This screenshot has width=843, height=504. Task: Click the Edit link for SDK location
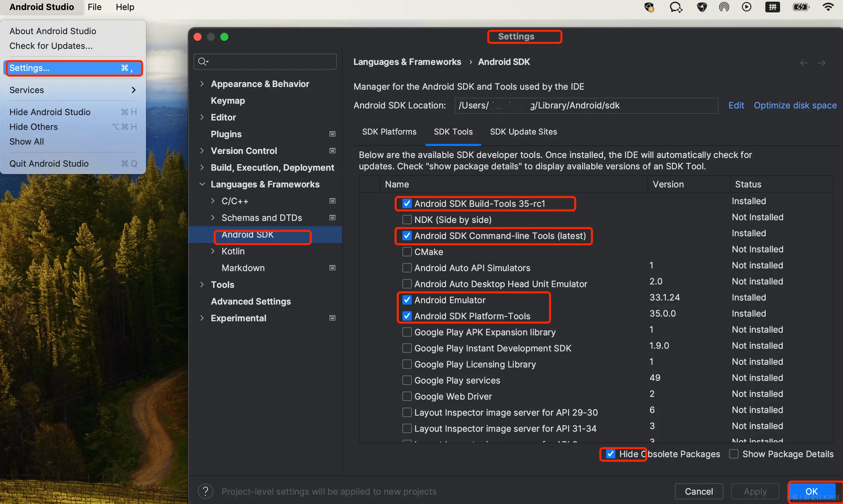tap(736, 105)
